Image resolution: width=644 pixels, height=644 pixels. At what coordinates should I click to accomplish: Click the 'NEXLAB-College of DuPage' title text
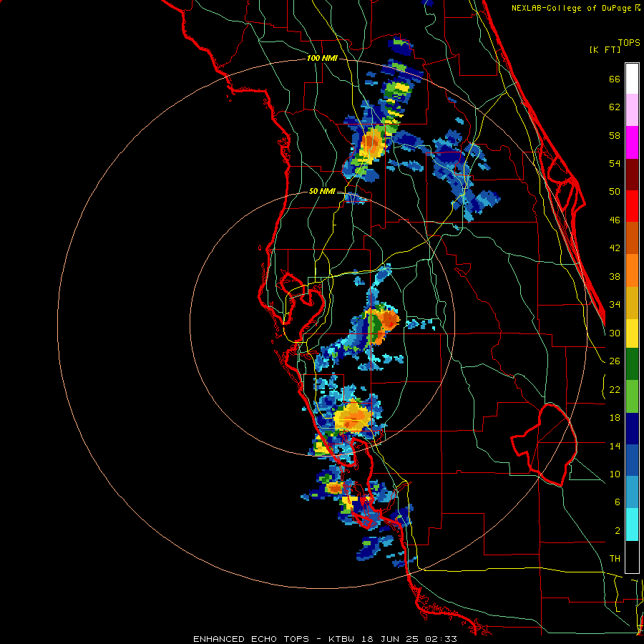point(572,8)
